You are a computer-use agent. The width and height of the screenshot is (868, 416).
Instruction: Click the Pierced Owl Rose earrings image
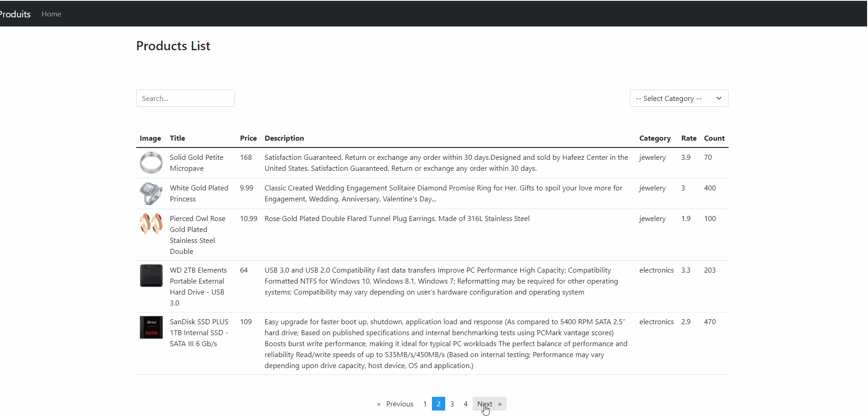(151, 223)
